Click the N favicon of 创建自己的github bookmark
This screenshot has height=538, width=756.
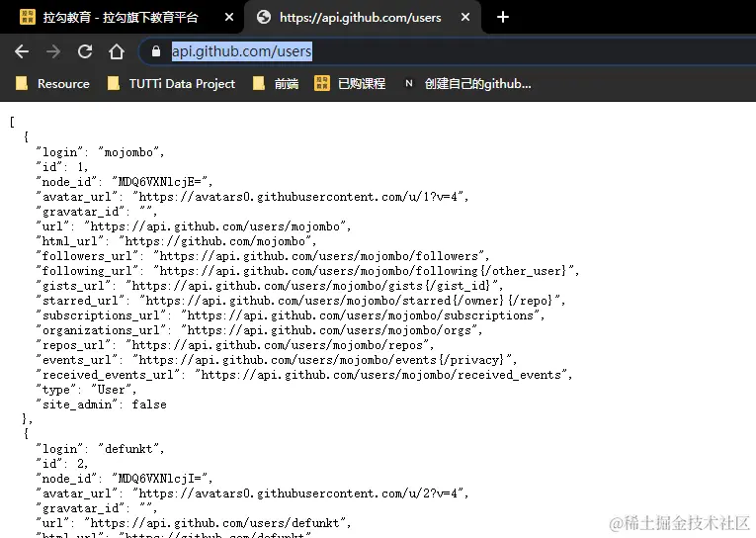(409, 83)
